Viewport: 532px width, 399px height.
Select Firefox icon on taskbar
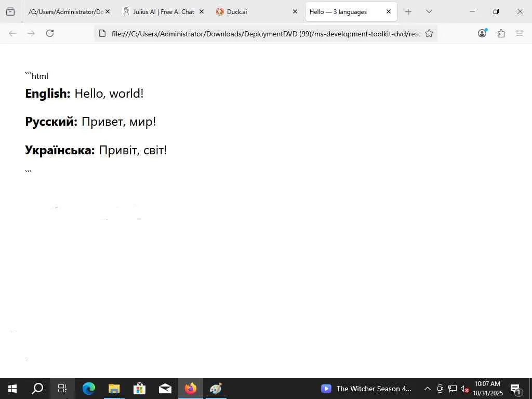tap(190, 389)
